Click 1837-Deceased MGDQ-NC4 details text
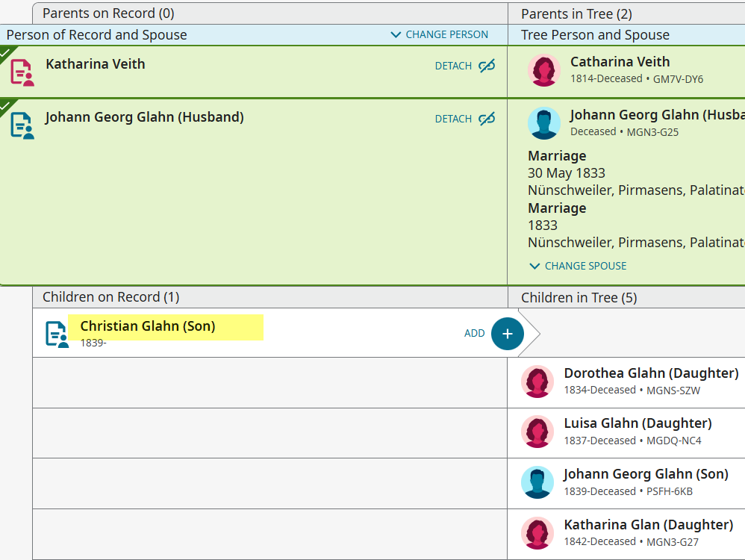The image size is (745, 560). (632, 441)
